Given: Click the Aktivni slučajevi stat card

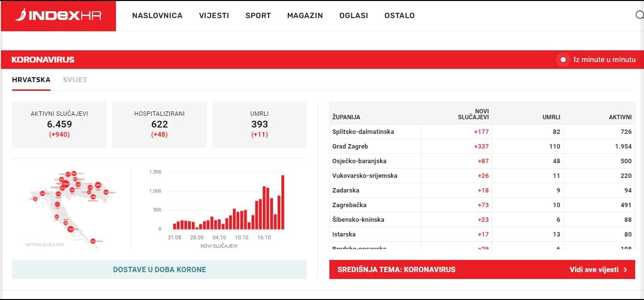Looking at the screenshot, I should tap(59, 124).
